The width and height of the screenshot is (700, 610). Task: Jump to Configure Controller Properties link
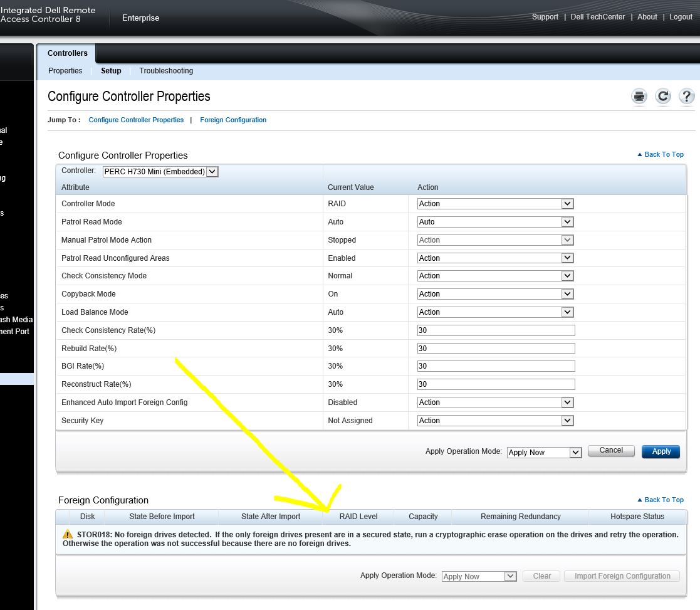point(136,120)
